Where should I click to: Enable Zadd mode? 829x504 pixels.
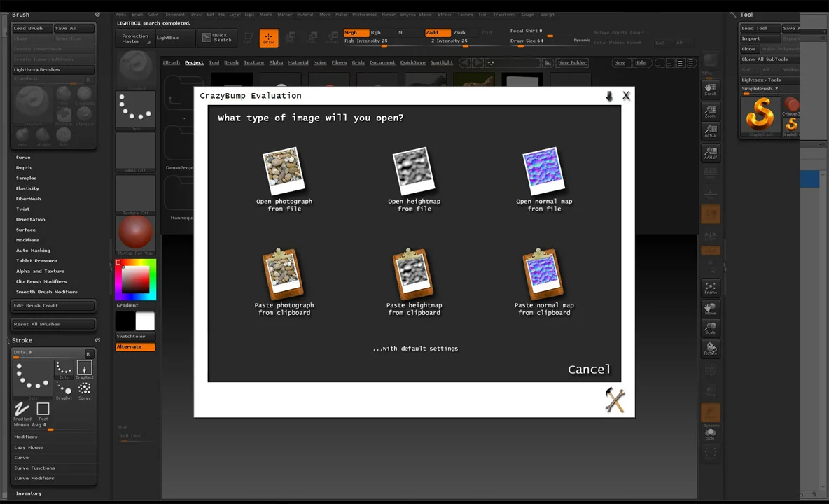[x=438, y=33]
